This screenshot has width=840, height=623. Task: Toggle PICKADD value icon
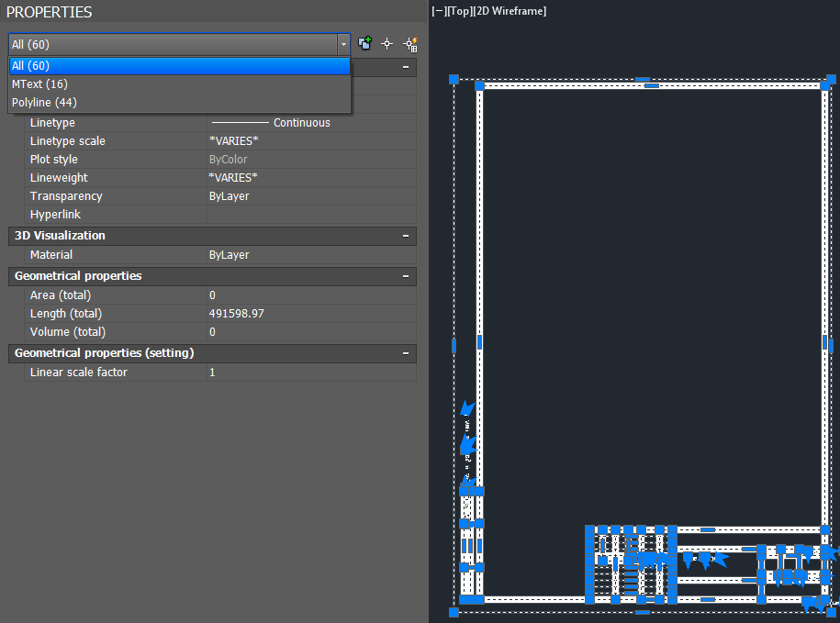point(364,43)
